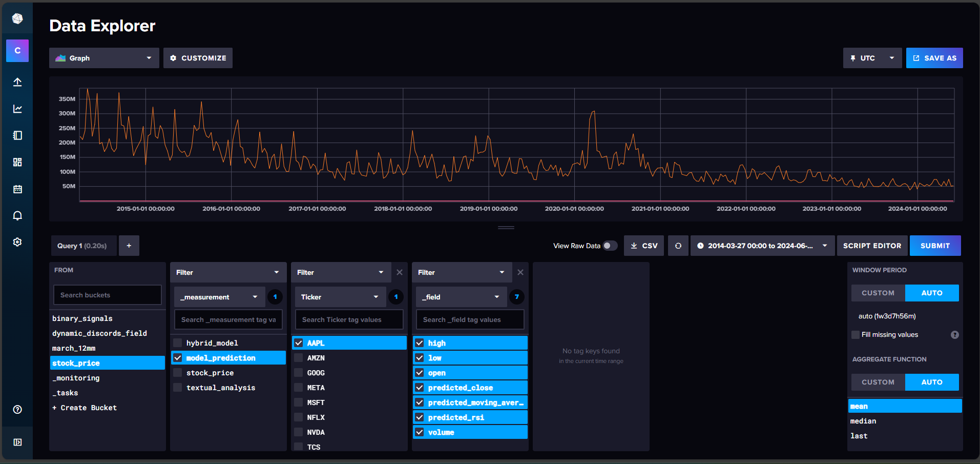The width and height of the screenshot is (980, 464).
Task: Check the AMZN ticker checkbox
Action: click(x=299, y=358)
